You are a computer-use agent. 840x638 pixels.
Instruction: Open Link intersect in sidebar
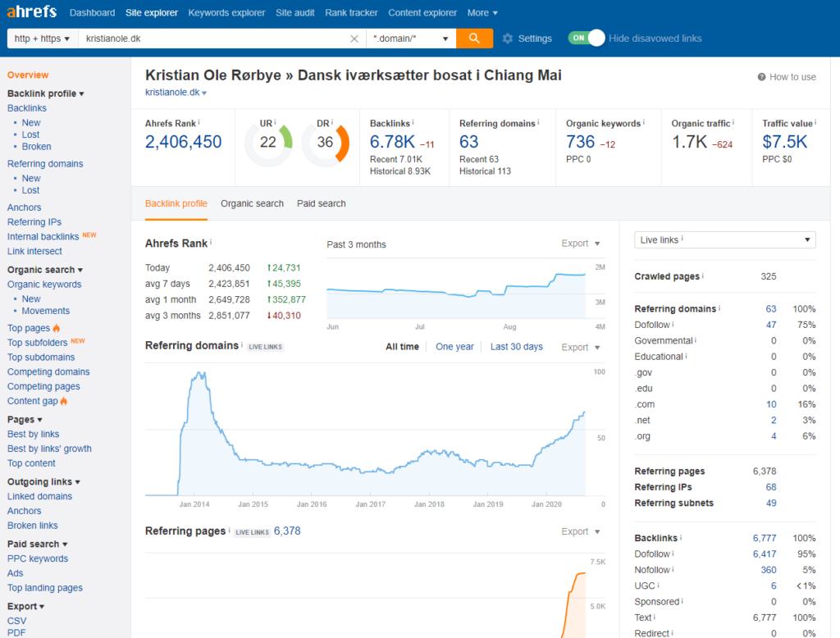(34, 251)
